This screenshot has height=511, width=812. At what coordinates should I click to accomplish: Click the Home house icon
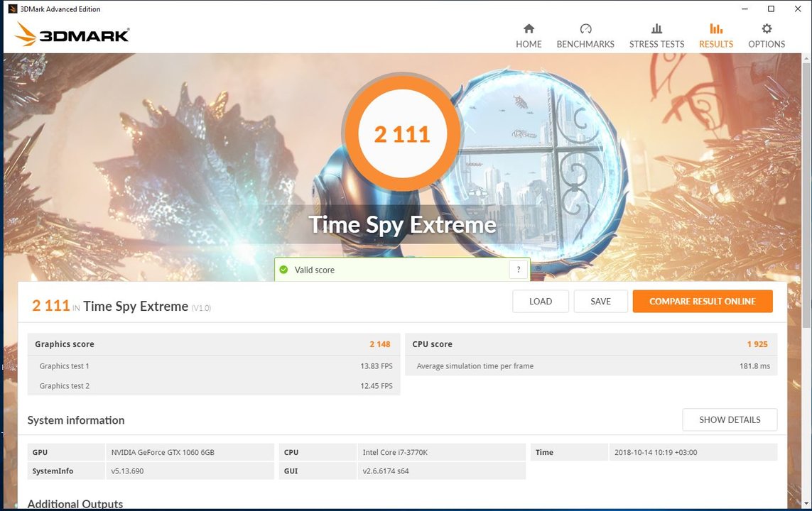coord(529,28)
